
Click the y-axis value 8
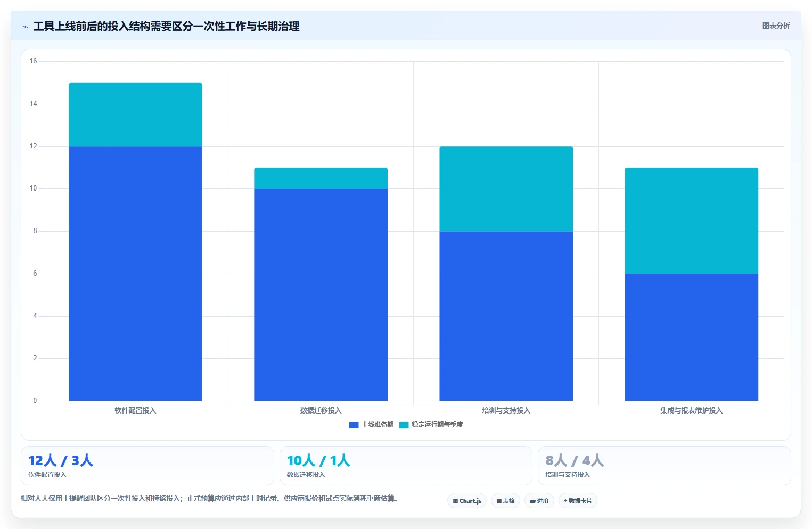click(x=35, y=231)
